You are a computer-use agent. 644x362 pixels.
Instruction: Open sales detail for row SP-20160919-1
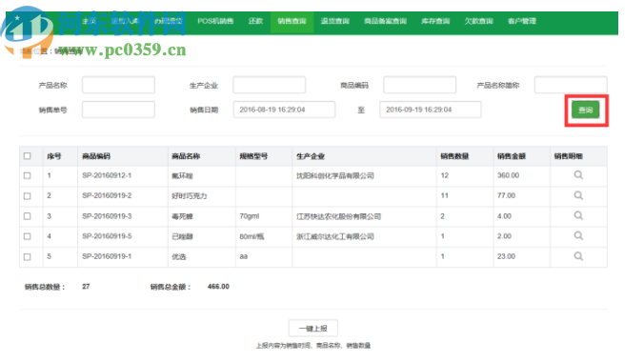[578, 256]
